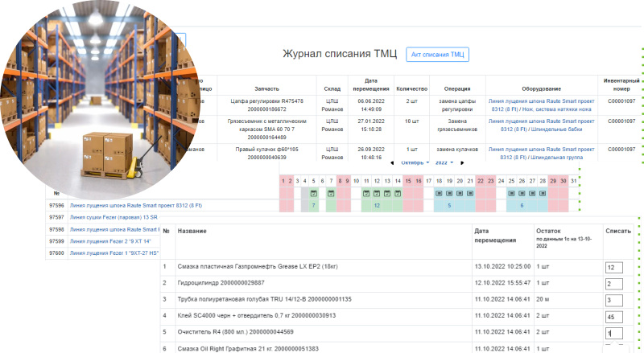Open the Октябрь month dropdown
This screenshot has width=644, height=353.
[416, 163]
